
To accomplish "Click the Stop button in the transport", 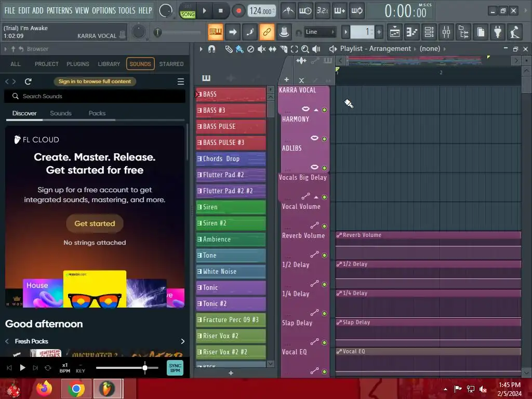I will point(220,11).
